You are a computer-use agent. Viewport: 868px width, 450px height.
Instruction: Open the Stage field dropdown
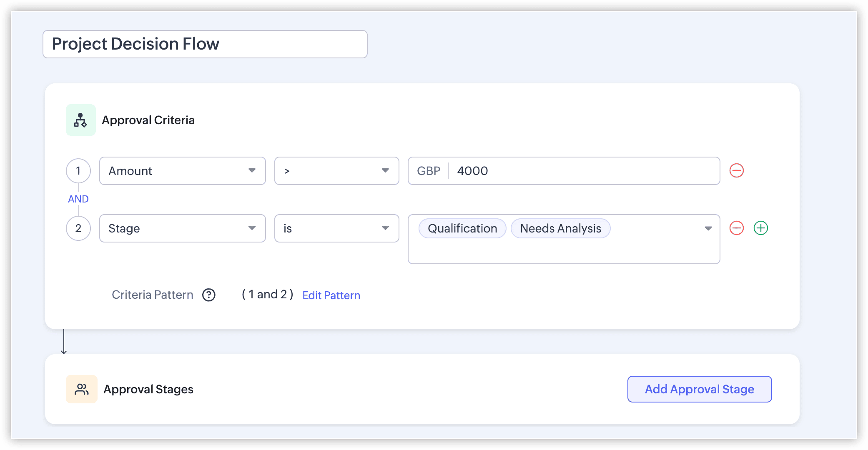coord(183,228)
